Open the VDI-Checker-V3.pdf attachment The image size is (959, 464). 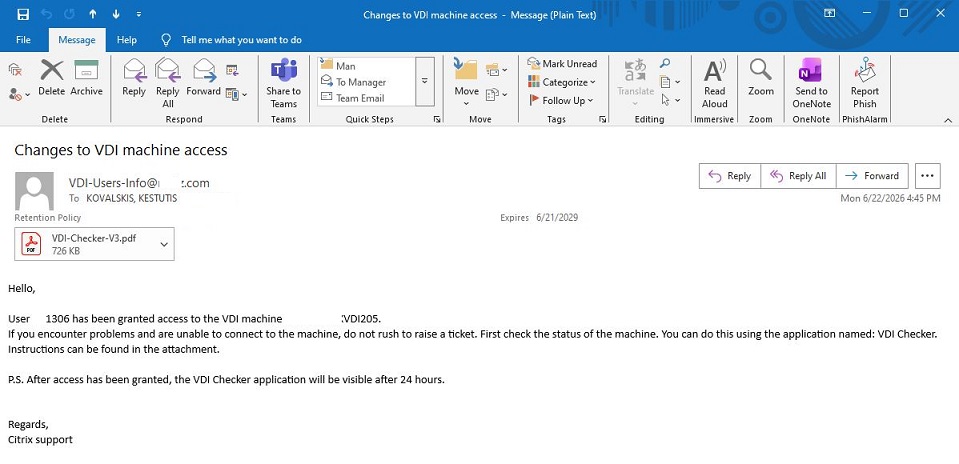pyautogui.click(x=94, y=244)
